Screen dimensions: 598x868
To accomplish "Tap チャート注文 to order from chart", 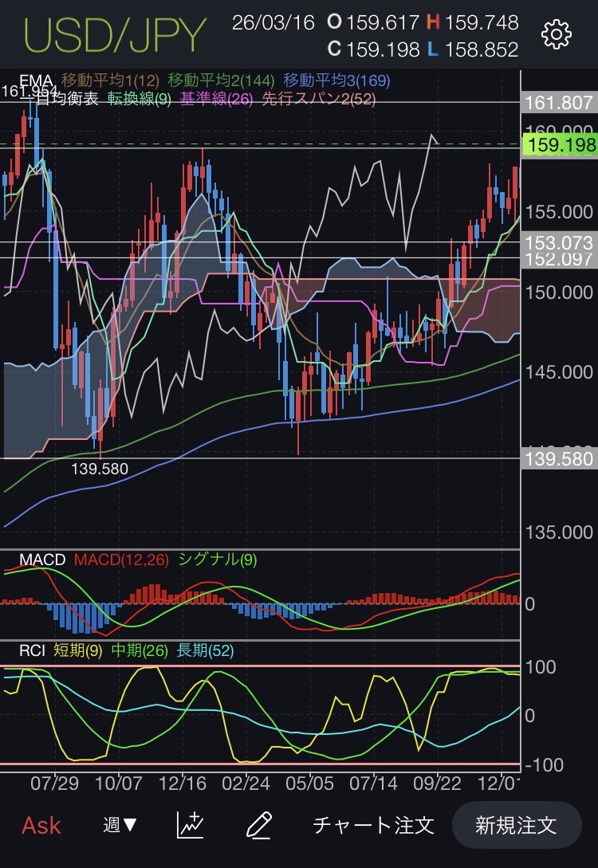I will click(373, 825).
